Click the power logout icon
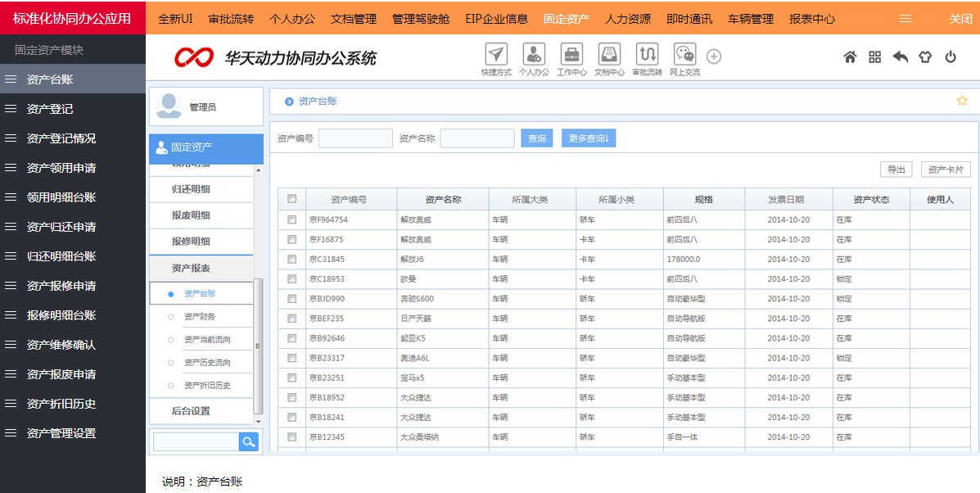 [x=951, y=57]
